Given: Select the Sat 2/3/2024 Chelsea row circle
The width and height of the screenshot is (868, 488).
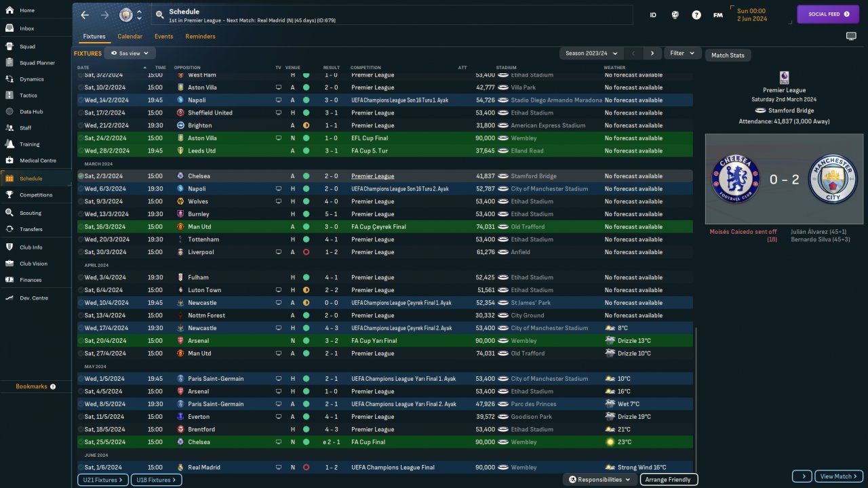Looking at the screenshot, I should (x=81, y=176).
